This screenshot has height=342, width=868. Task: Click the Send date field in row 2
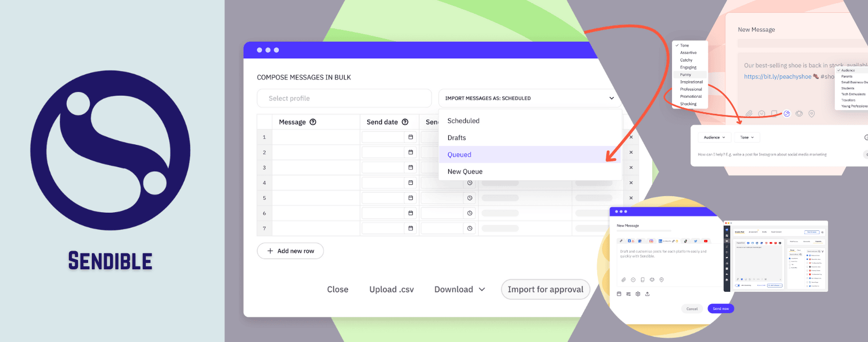(383, 152)
